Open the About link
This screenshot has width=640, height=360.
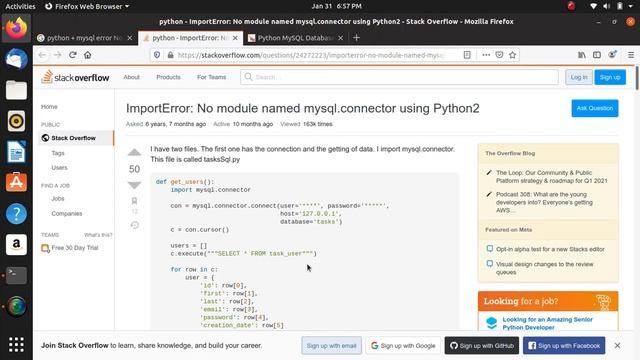[x=131, y=77]
